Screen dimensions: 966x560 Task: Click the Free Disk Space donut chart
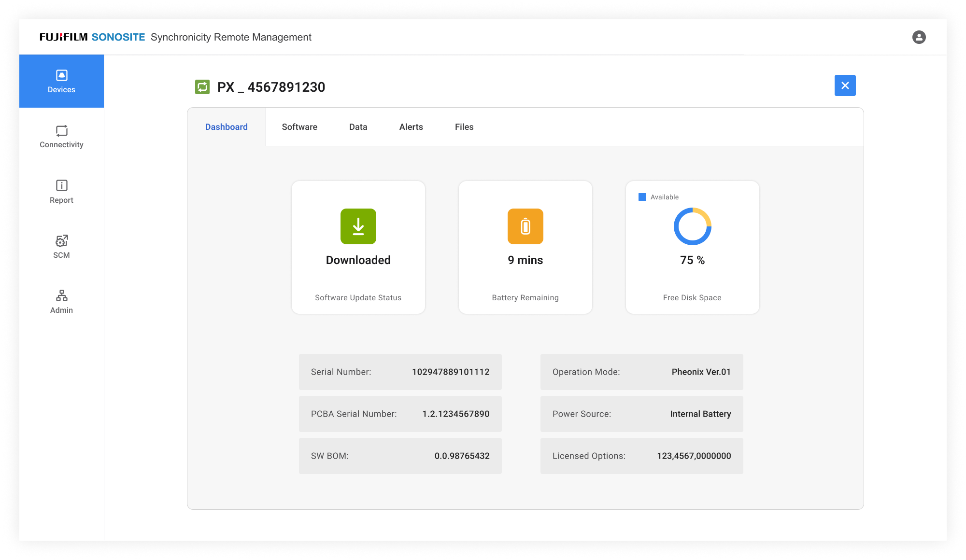pyautogui.click(x=692, y=226)
